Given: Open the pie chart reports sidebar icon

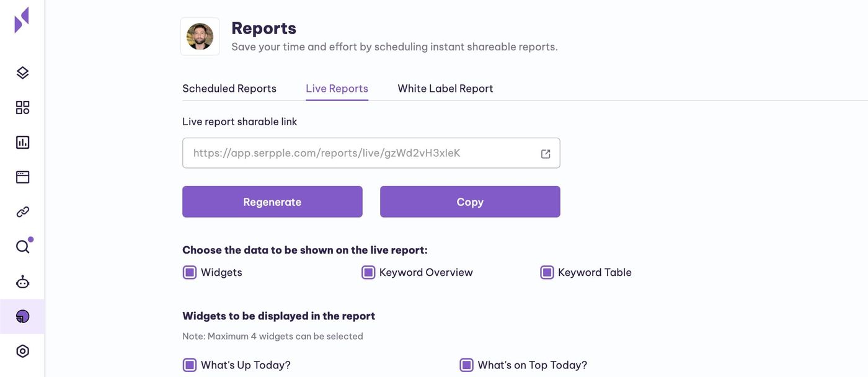Looking at the screenshot, I should 22,317.
